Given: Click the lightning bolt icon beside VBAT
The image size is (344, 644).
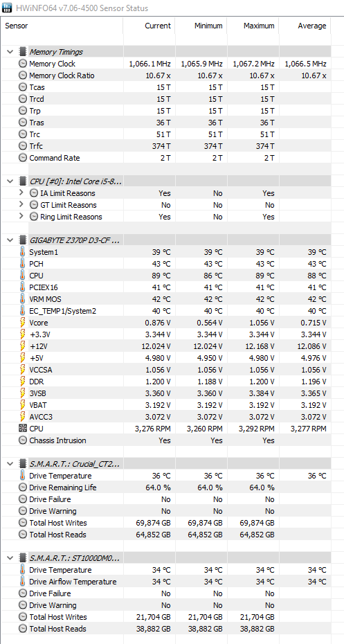Looking at the screenshot, I should click(x=23, y=405).
